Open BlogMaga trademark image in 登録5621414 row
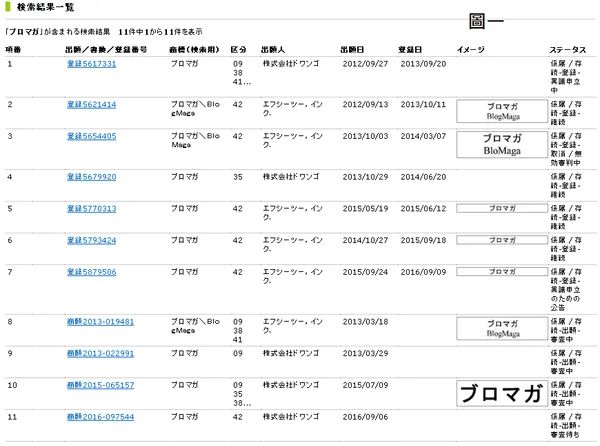Viewport: 600px width, 446px height. pyautogui.click(x=502, y=111)
